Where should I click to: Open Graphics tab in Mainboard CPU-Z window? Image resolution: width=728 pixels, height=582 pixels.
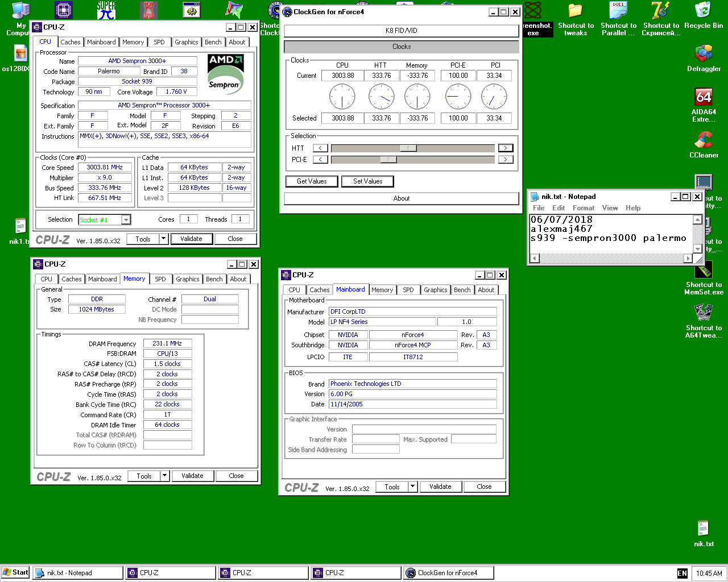[436, 290]
